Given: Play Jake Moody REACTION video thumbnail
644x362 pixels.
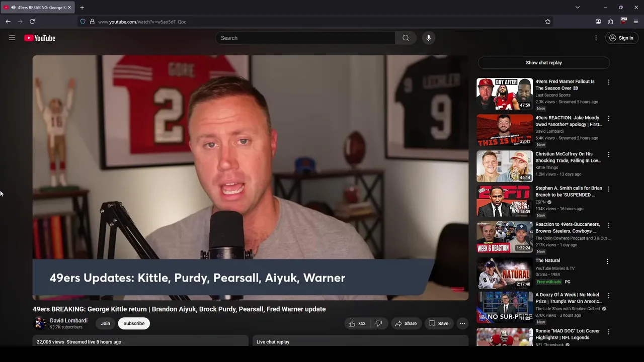Looking at the screenshot, I should coord(505,130).
